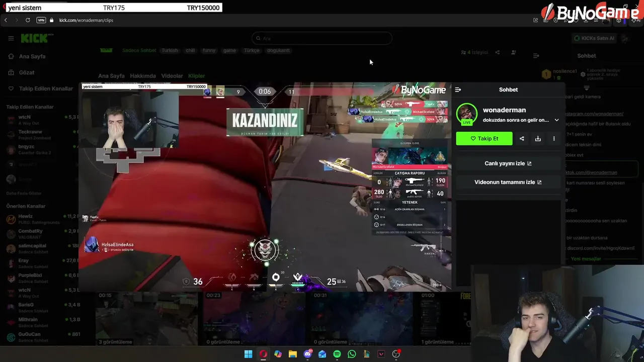Image resolution: width=644 pixels, height=362 pixels.
Task: Click the dogukantt tag
Action: 278,50
